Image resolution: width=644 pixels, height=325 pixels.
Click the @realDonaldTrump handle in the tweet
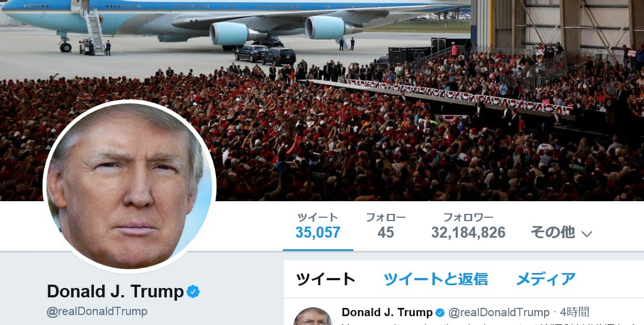coord(499,313)
